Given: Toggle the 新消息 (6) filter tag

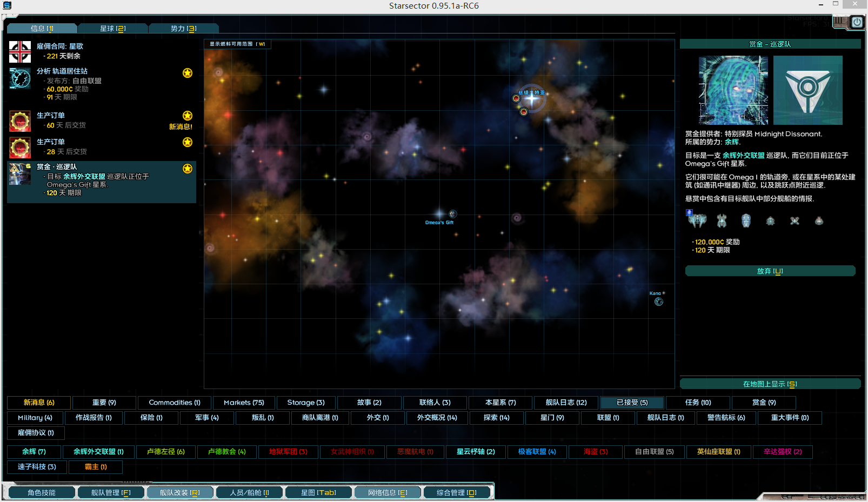Looking at the screenshot, I should pos(39,403).
